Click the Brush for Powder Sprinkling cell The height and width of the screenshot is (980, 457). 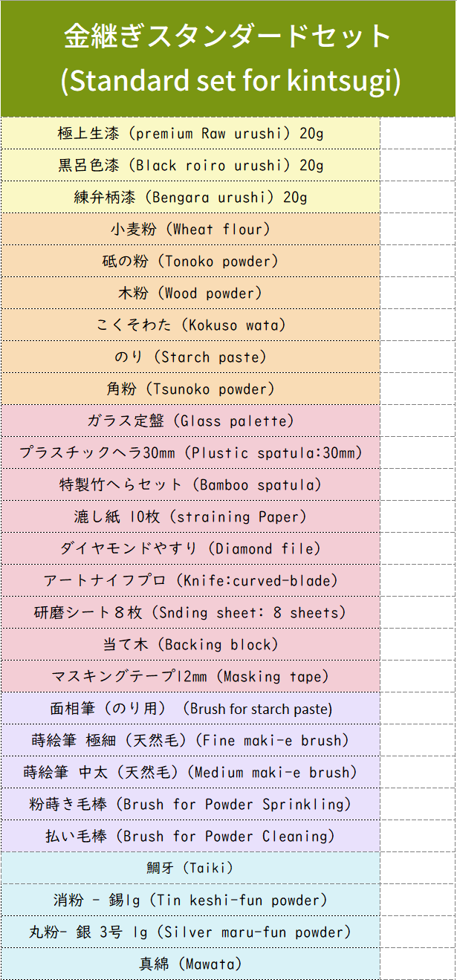point(190,804)
